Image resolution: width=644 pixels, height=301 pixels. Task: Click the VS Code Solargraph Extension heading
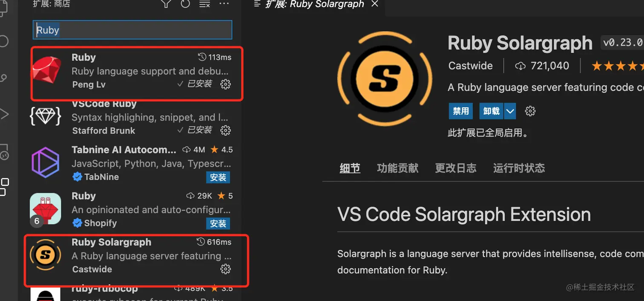[464, 214]
